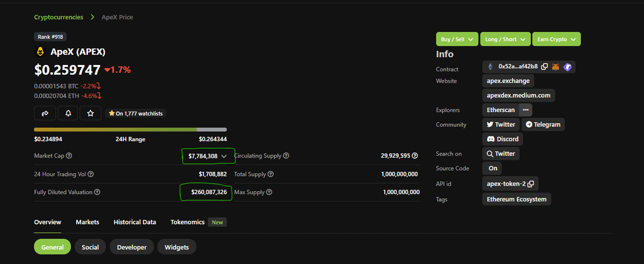Screen dimensions: 644x264
Task: Open the Long / Short dropdown
Action: (x=505, y=39)
